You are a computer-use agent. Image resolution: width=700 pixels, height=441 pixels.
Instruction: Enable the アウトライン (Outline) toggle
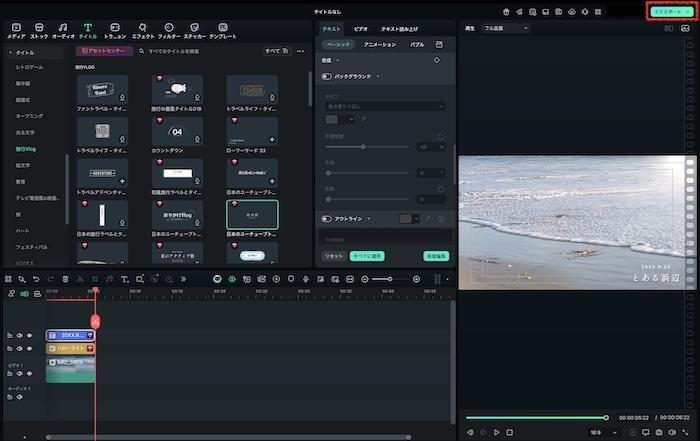(x=327, y=218)
